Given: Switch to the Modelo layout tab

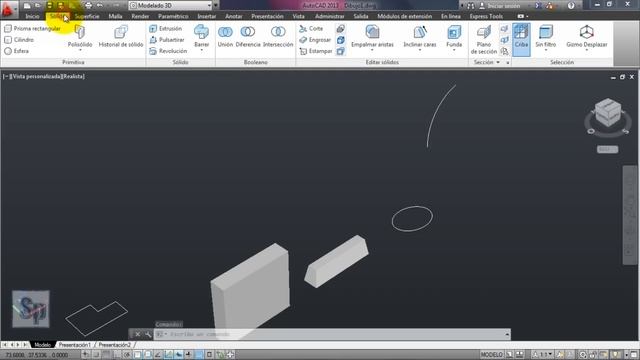Looking at the screenshot, I should pyautogui.click(x=42, y=345).
